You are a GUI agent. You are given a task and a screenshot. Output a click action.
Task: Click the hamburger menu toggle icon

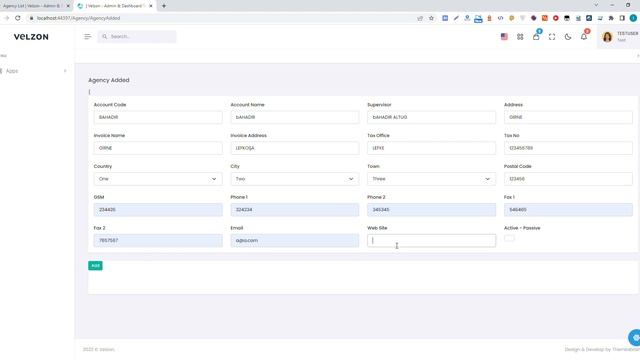pyautogui.click(x=87, y=37)
